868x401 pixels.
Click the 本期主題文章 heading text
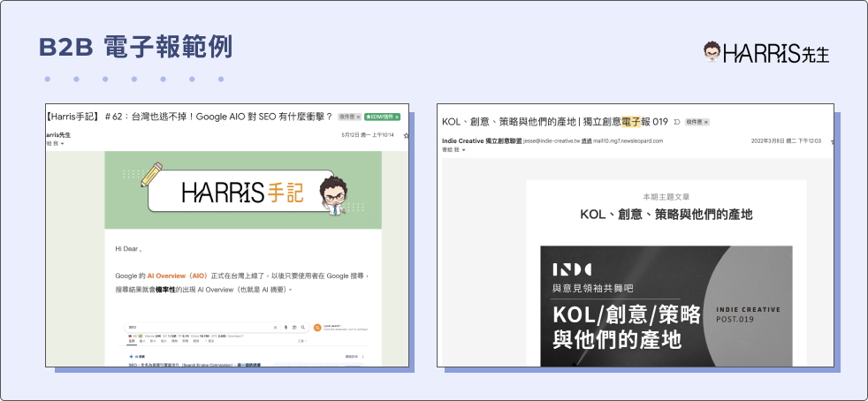(x=666, y=197)
